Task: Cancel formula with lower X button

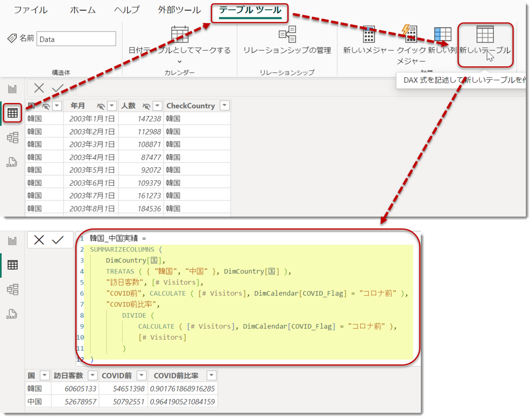Action: point(39,240)
